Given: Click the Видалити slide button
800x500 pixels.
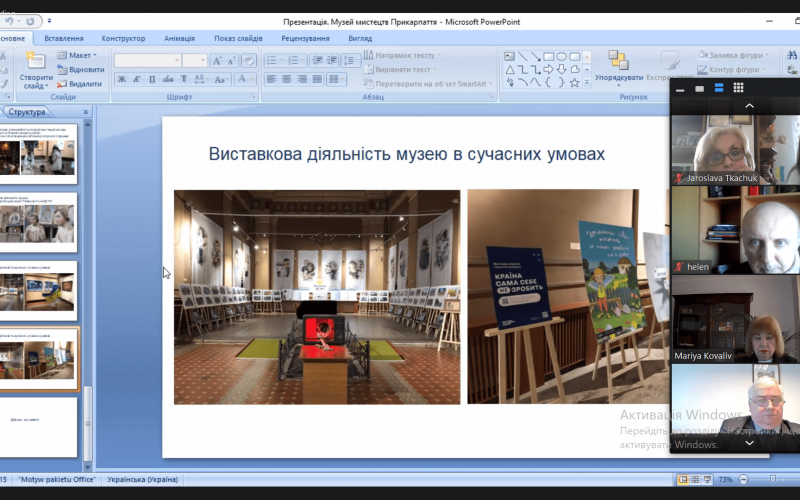Looking at the screenshot, I should (80, 84).
